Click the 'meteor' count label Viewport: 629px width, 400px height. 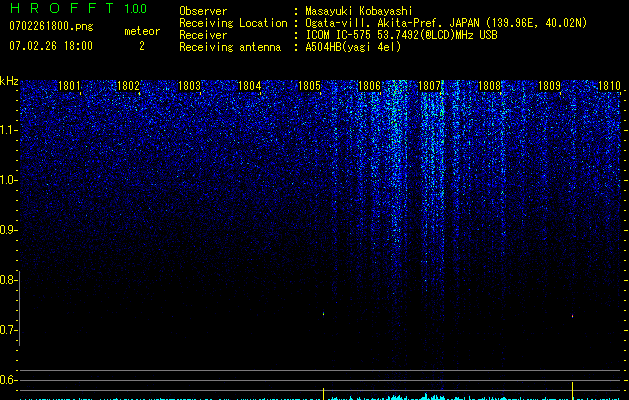click(142, 31)
